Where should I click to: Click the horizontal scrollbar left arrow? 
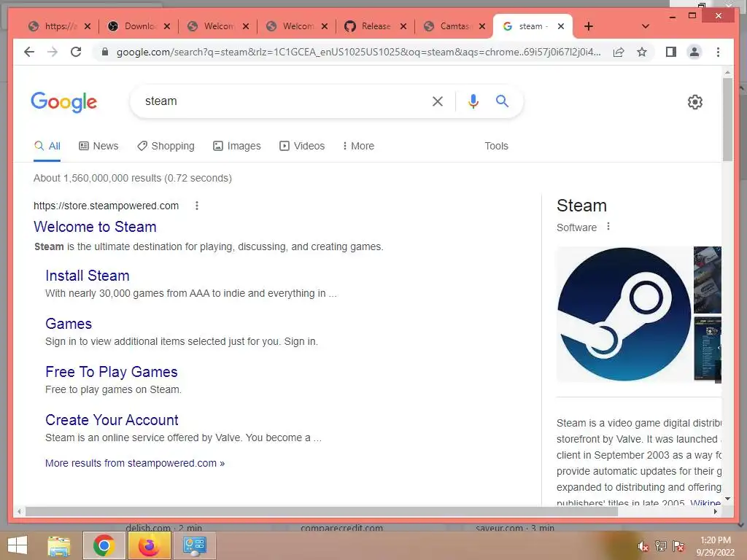[19, 511]
